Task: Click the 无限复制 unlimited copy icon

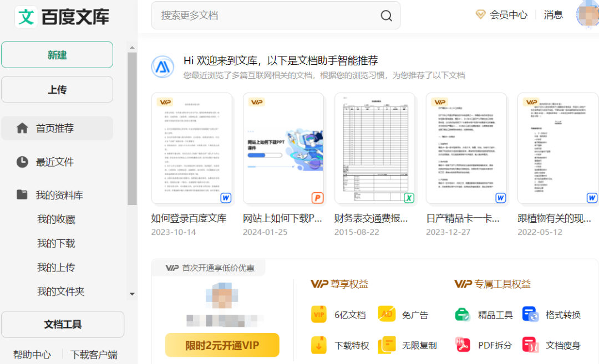Action: (388, 344)
